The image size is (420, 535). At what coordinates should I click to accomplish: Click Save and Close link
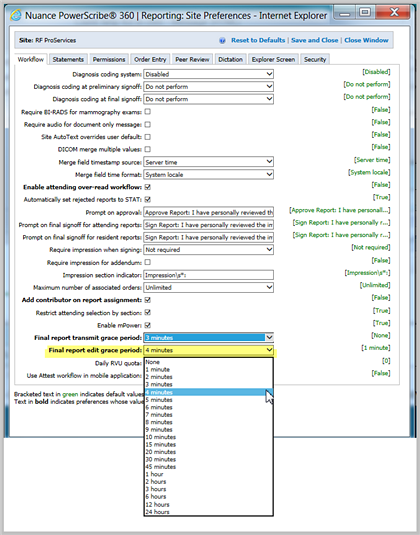[x=315, y=40]
